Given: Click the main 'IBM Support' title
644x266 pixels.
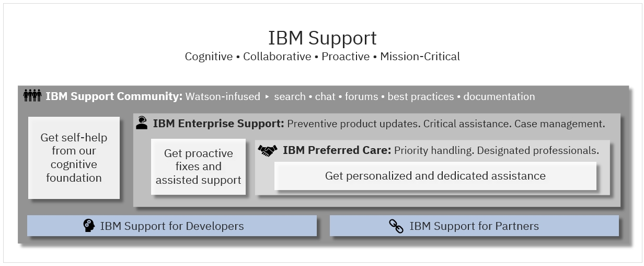Looking at the screenshot, I should (322, 38).
